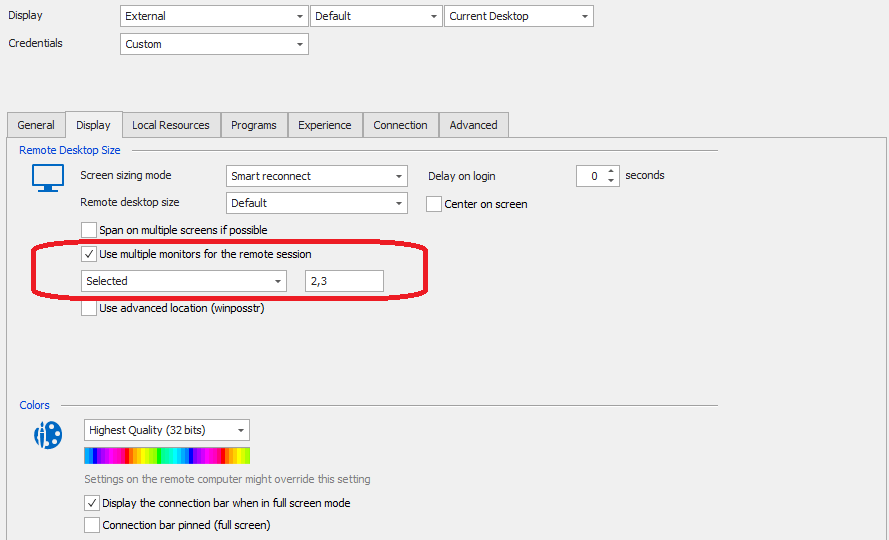Click the Credentials label
Viewport: 889px width, 540px height.
pos(35,43)
